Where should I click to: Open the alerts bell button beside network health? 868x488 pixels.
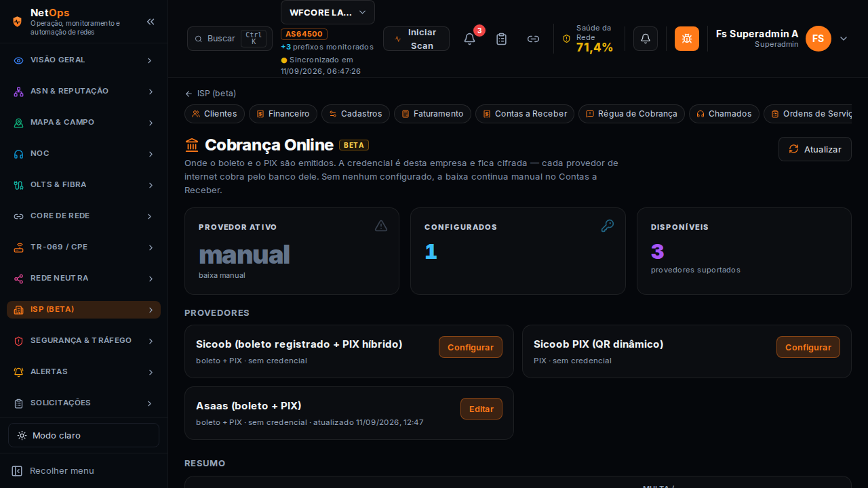[646, 39]
